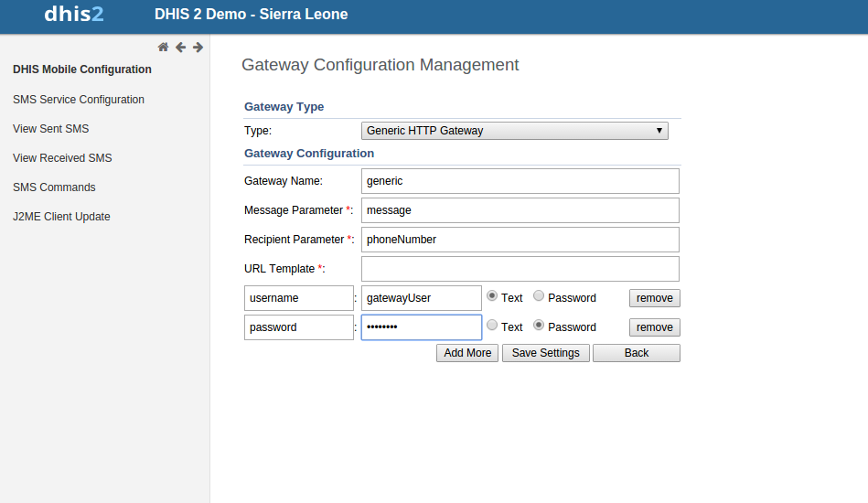Go to View Received SMS
Image resolution: width=868 pixels, height=503 pixels.
[x=62, y=158]
